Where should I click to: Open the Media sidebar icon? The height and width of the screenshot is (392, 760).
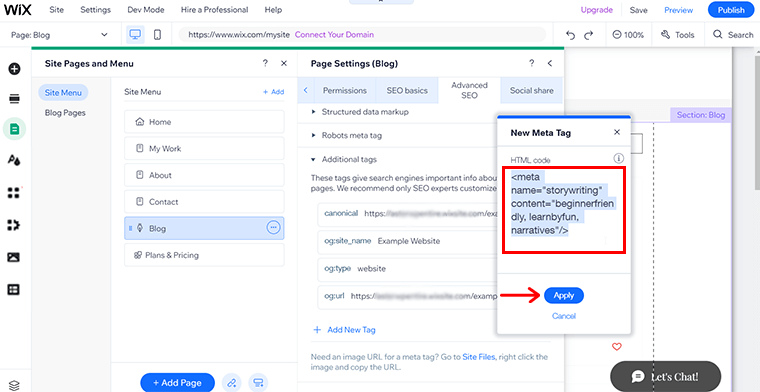pos(15,257)
